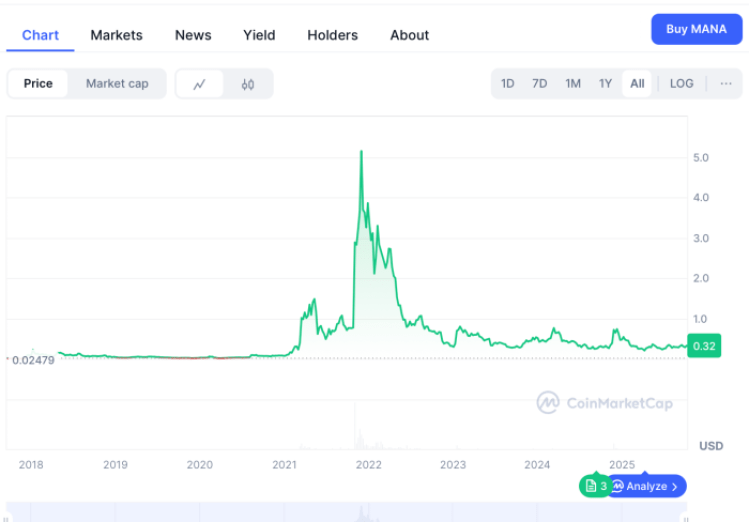749x522 pixels.
Task: Switch to the Yield tab
Action: (x=259, y=35)
